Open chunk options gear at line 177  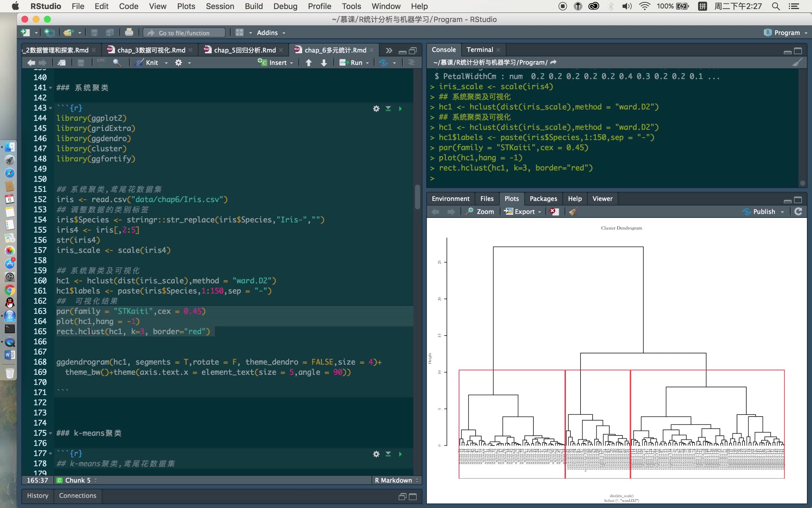(x=376, y=454)
